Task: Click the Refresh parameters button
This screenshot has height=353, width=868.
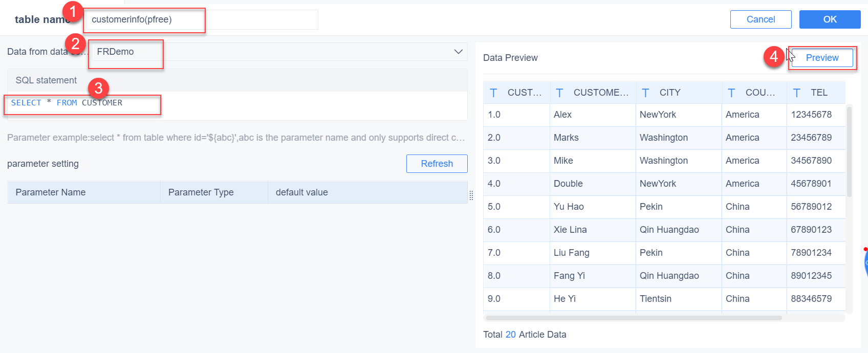Action: [x=437, y=164]
